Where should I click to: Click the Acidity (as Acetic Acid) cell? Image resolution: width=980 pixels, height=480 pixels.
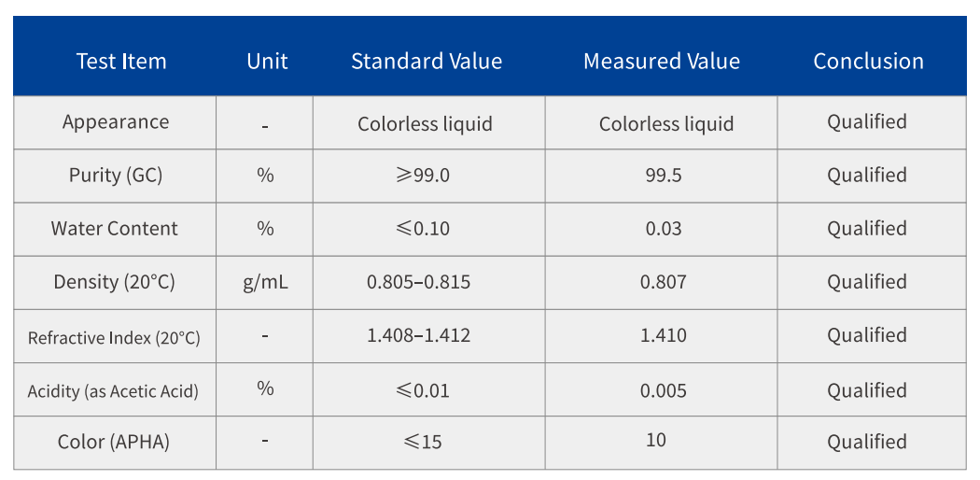point(113,391)
